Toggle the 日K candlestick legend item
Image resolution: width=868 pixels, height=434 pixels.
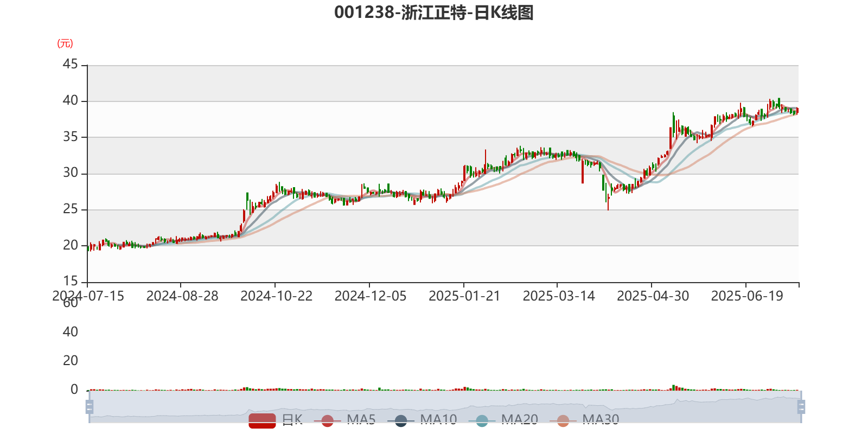tap(276, 420)
